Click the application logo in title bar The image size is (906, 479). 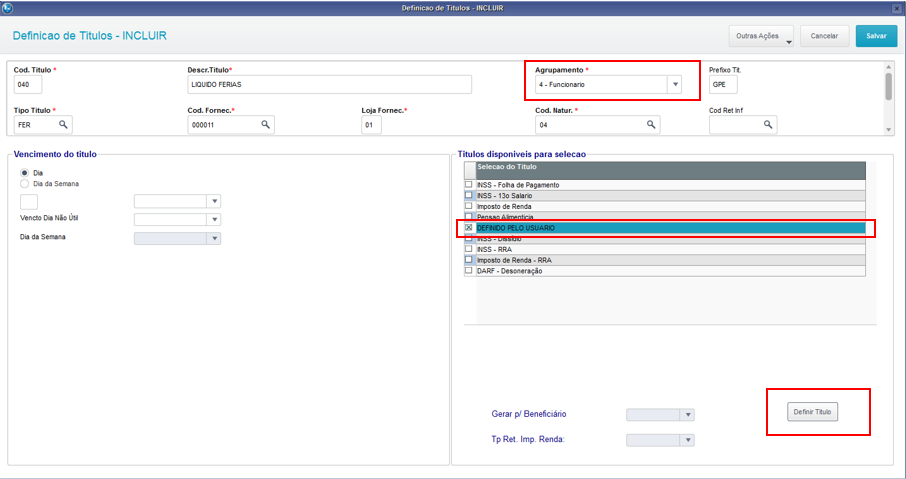point(8,8)
